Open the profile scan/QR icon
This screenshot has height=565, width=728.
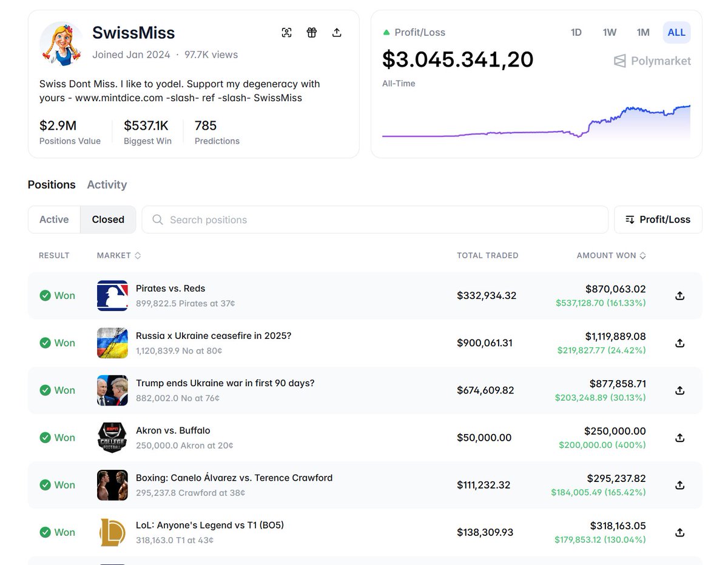click(x=287, y=33)
